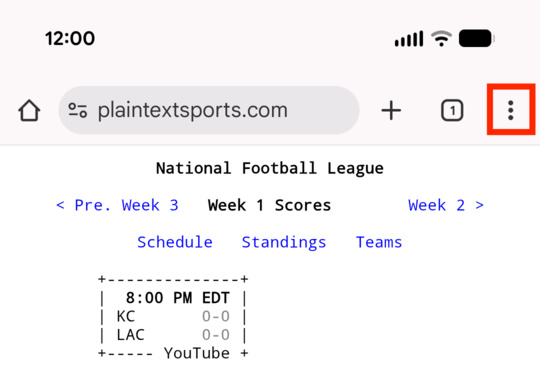
Task: Tap the battery indicator icon
Action: [477, 38]
